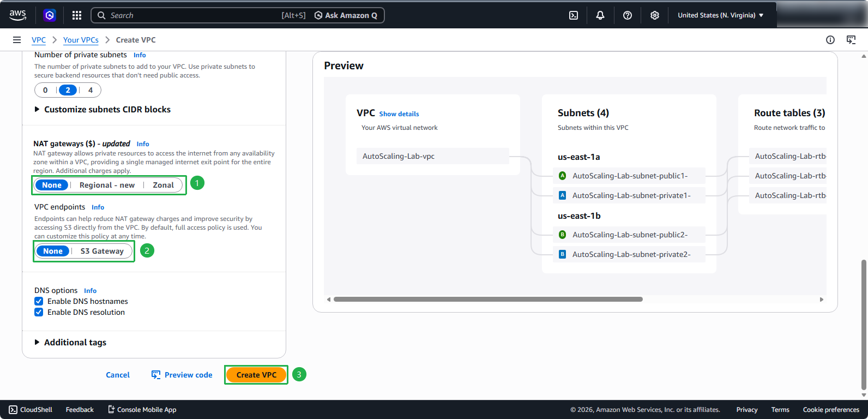Click the preview horizontal scrollbar thumb
The height and width of the screenshot is (419, 868).
point(488,300)
